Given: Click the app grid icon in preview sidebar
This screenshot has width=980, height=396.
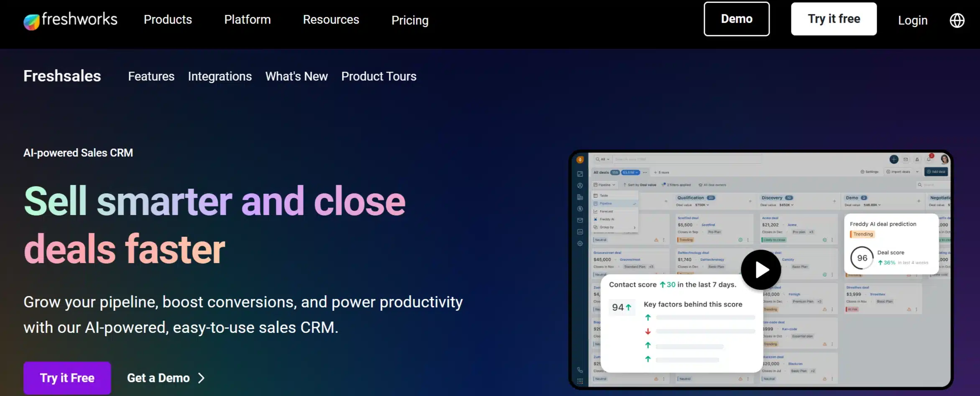Looking at the screenshot, I should (580, 381).
